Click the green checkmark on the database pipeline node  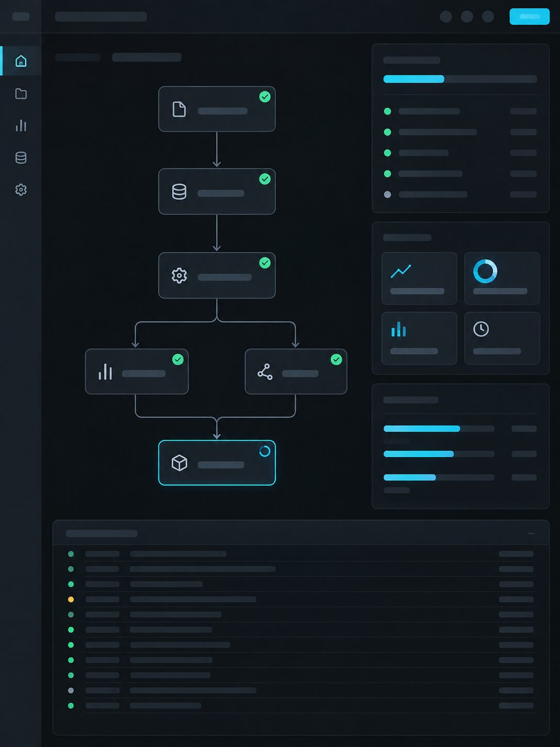[265, 178]
